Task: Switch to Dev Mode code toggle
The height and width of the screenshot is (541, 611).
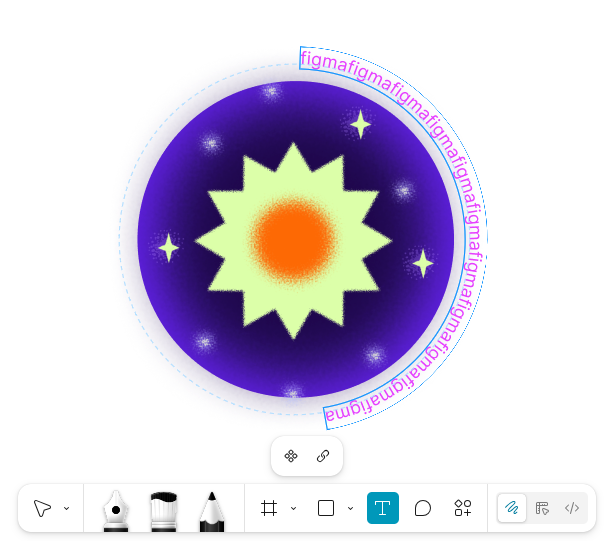Action: [572, 508]
